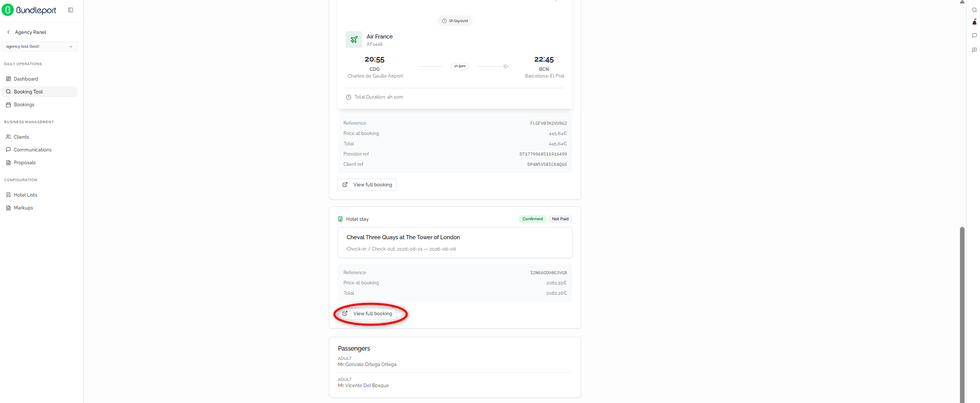View full booking for the hotel stay
The image size is (980, 403).
tap(367, 314)
